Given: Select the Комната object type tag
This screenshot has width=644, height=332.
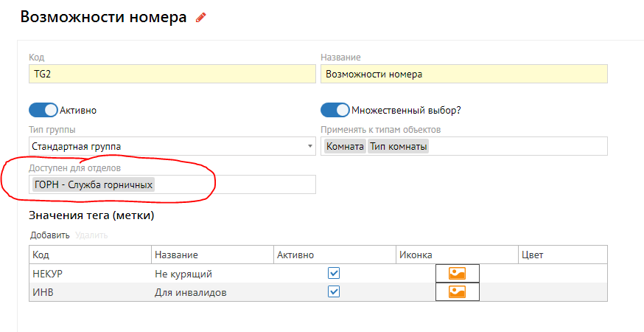Looking at the screenshot, I should 345,147.
